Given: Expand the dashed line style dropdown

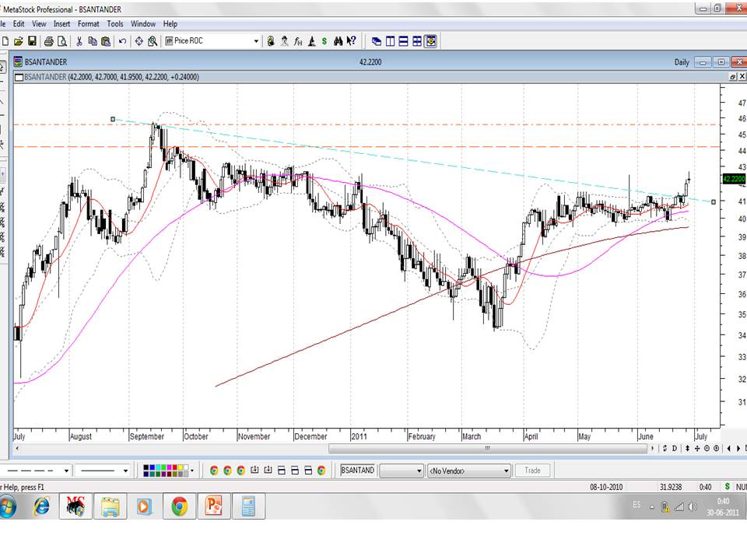Looking at the screenshot, I should coord(67,471).
